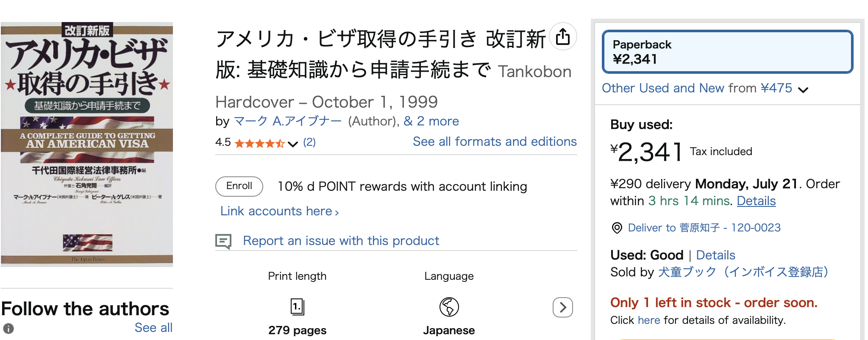Click the Enroll button for d POINT rewards
868x340 pixels.
point(239,186)
